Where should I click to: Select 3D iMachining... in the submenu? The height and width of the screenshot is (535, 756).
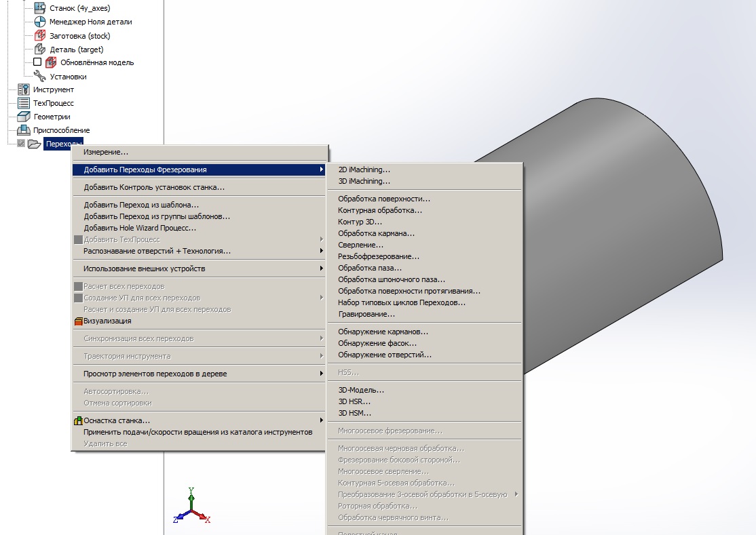click(424, 181)
